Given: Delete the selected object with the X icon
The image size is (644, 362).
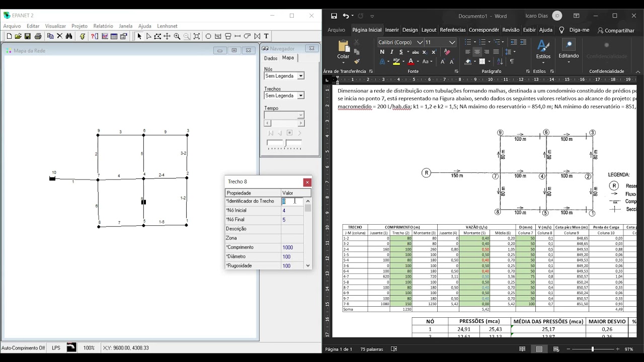Looking at the screenshot, I should click(x=59, y=36).
